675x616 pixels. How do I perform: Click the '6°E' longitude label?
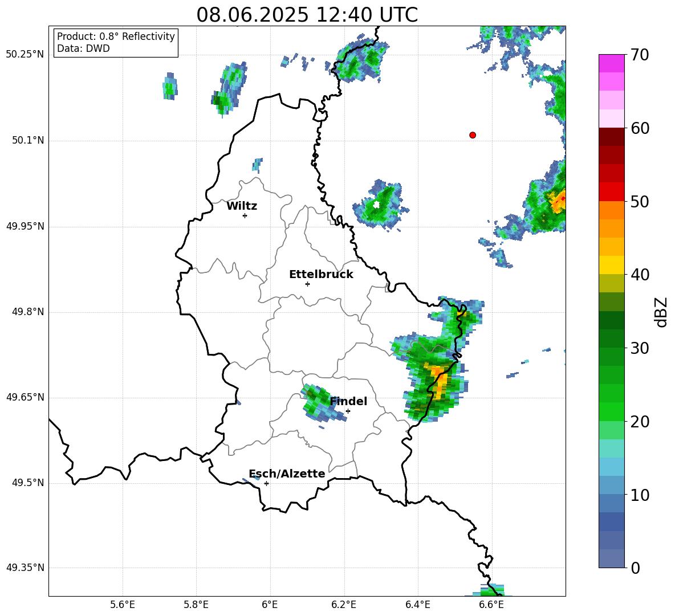(x=270, y=605)
